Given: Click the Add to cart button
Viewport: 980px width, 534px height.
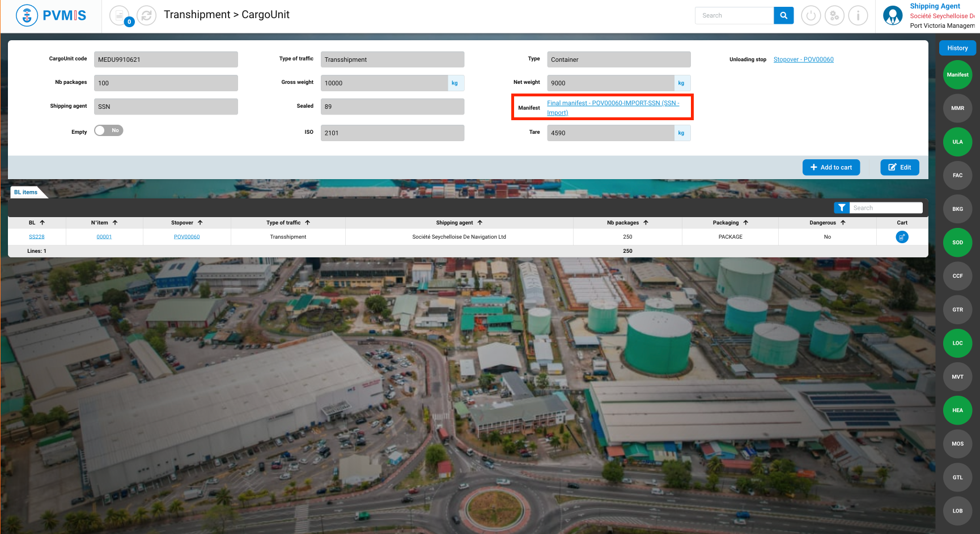Looking at the screenshot, I should [x=831, y=167].
